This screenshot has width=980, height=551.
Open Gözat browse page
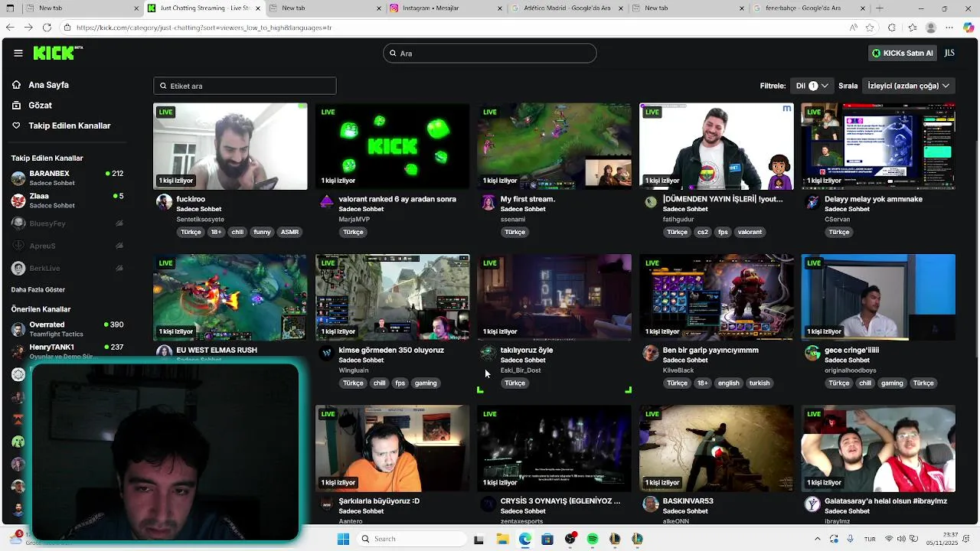pyautogui.click(x=40, y=105)
